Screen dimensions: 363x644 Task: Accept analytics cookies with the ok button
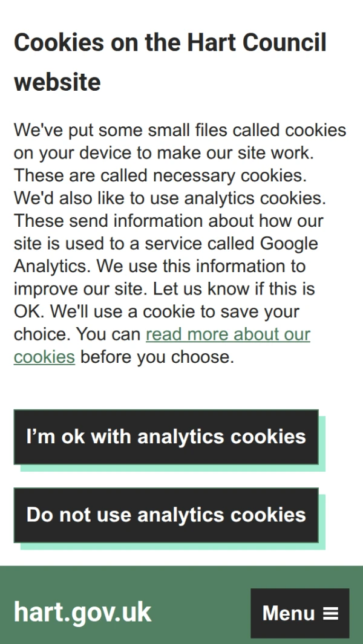pos(166,437)
